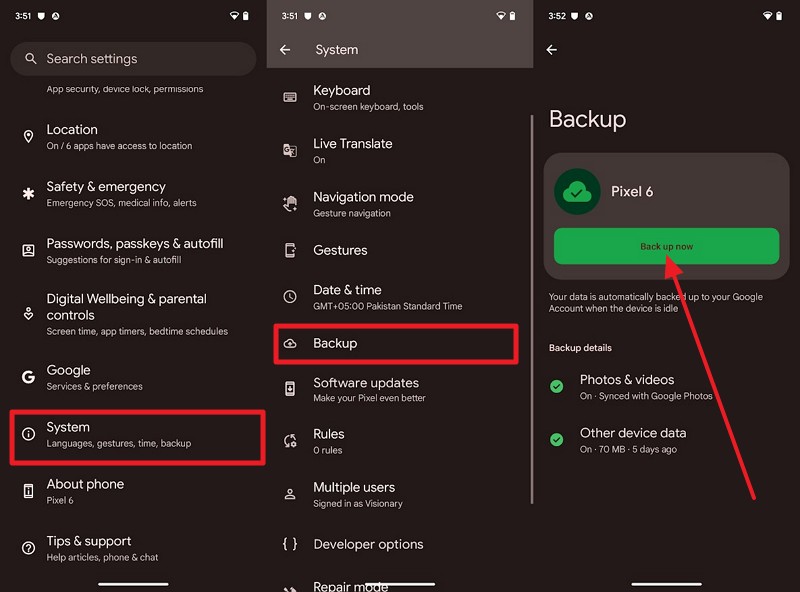Click the Google G icon
This screenshot has height=592, width=800.
[x=28, y=375]
